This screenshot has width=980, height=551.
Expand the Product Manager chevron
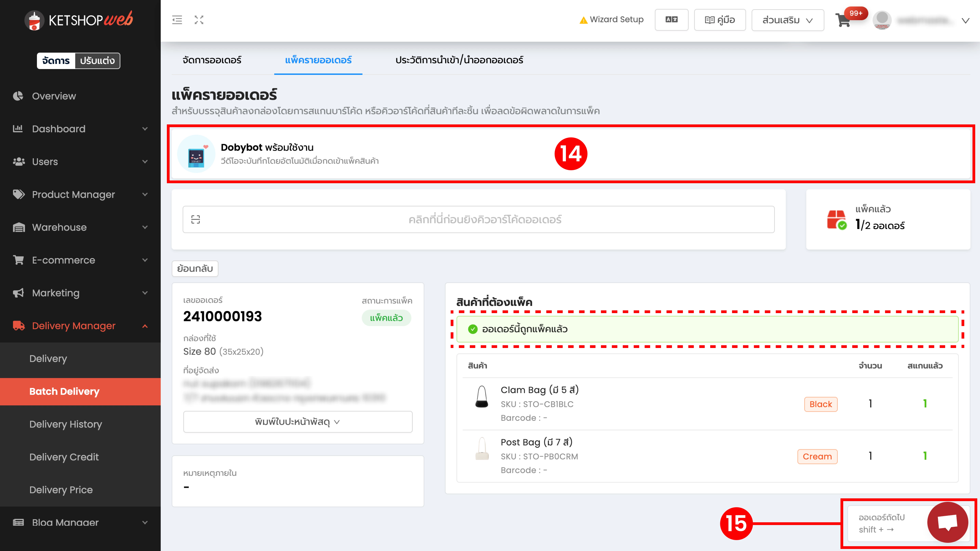coord(145,194)
